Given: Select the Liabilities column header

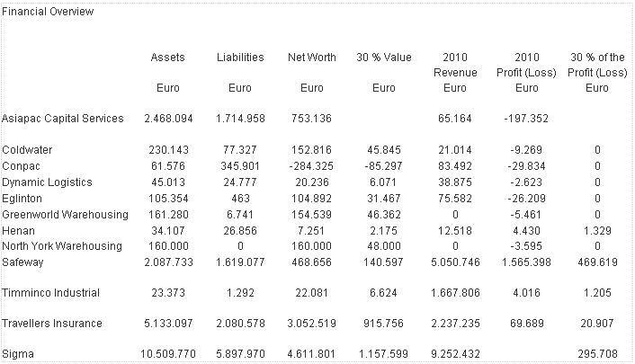Looking at the screenshot, I should tap(240, 58).
